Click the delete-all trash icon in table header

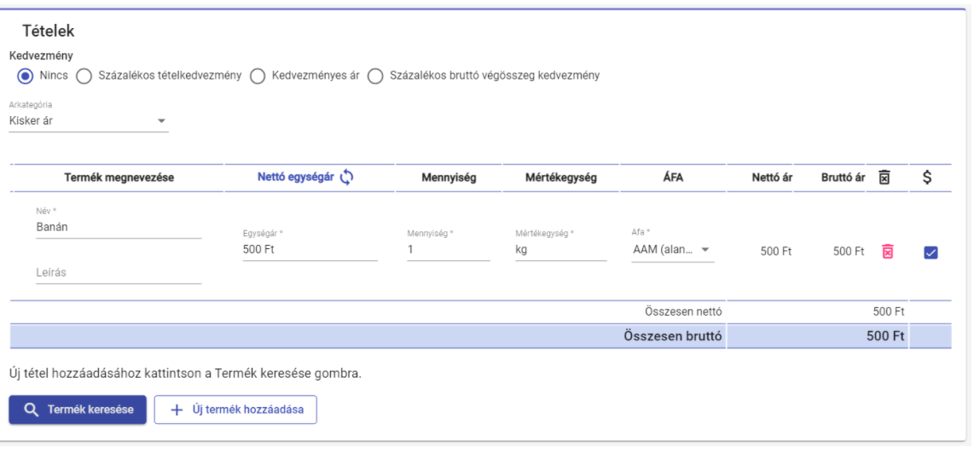884,177
